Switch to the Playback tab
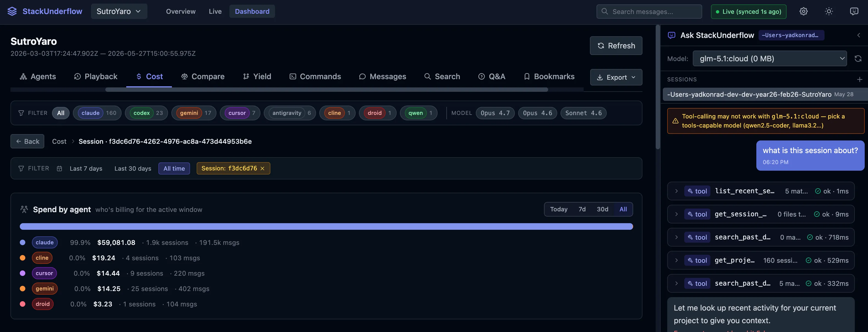This screenshot has width=868, height=332. click(96, 77)
